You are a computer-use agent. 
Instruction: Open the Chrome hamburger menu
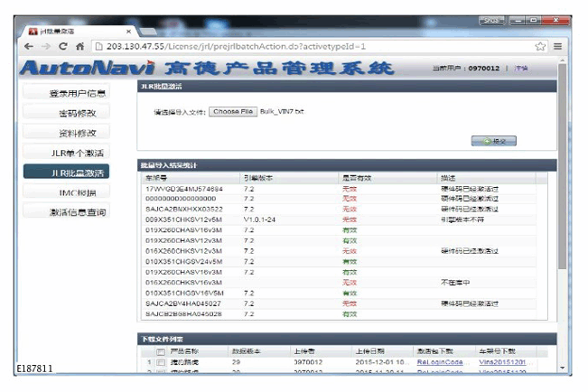pos(557,46)
